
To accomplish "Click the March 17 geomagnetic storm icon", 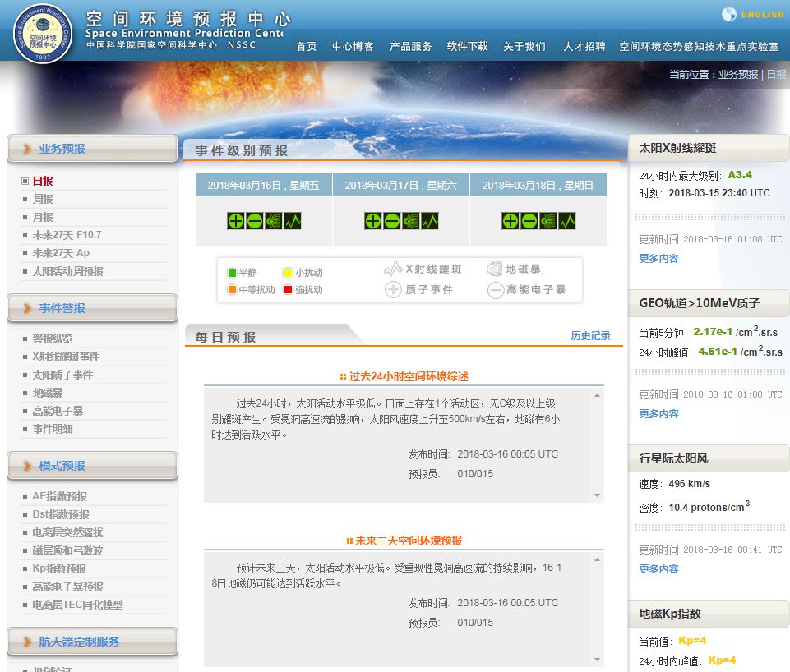I will tap(411, 221).
